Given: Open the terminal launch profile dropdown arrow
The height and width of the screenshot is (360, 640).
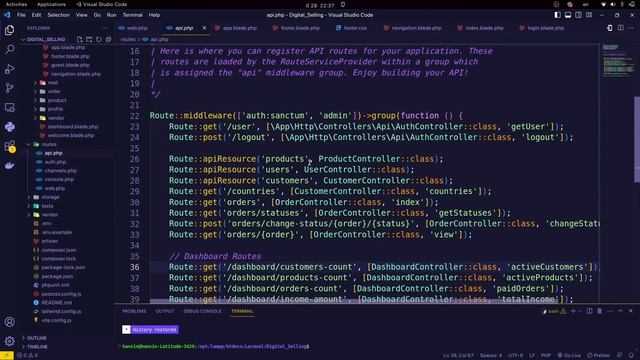Looking at the screenshot, I should [x=580, y=311].
